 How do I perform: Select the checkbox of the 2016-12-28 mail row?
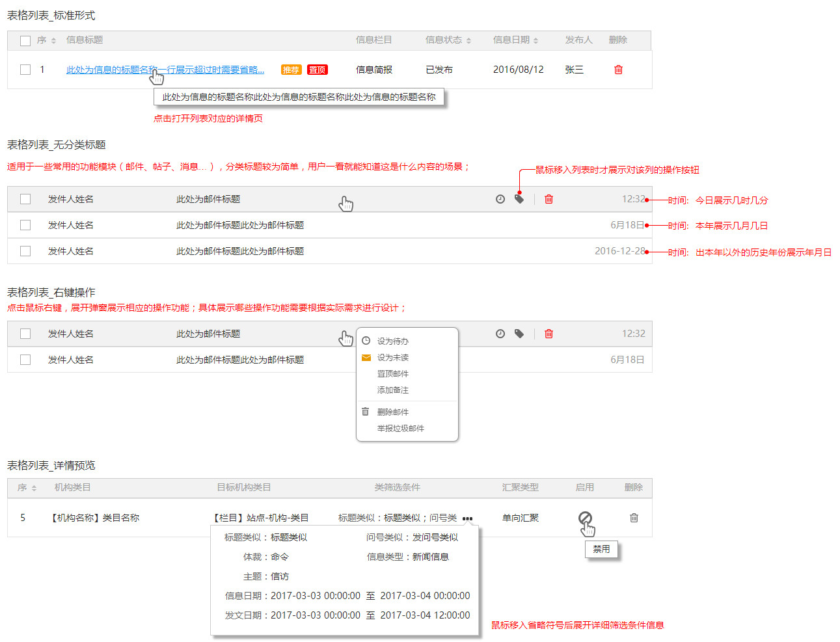[x=25, y=251]
